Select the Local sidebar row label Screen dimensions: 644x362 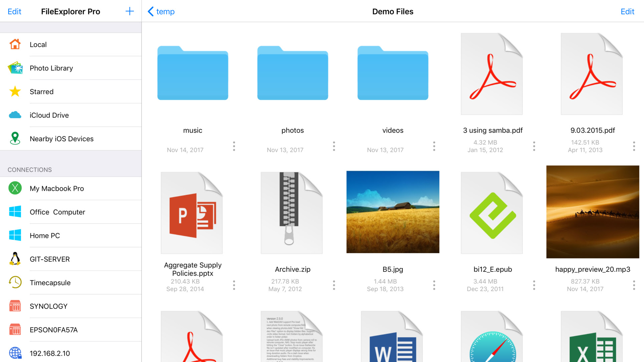tap(38, 44)
